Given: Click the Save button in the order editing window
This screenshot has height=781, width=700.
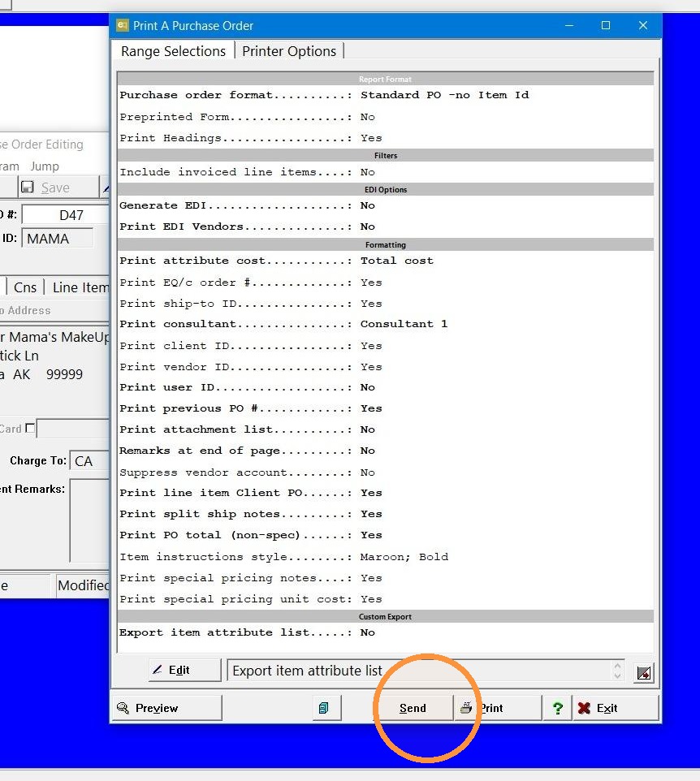Looking at the screenshot, I should [x=58, y=188].
